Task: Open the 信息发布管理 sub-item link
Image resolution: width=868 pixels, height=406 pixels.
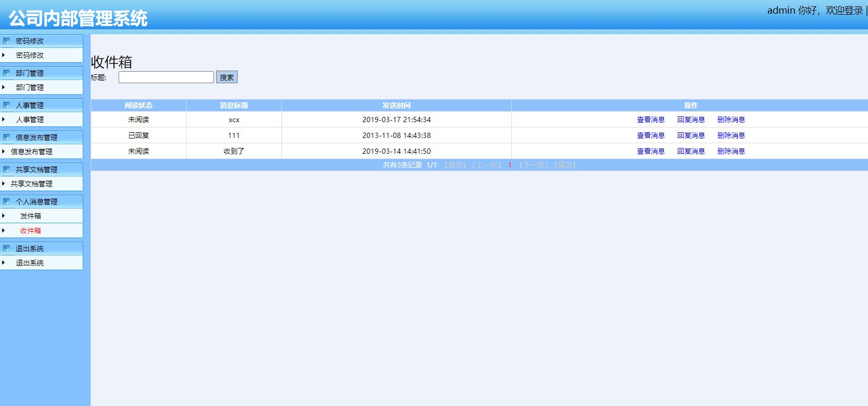Action: click(x=32, y=152)
